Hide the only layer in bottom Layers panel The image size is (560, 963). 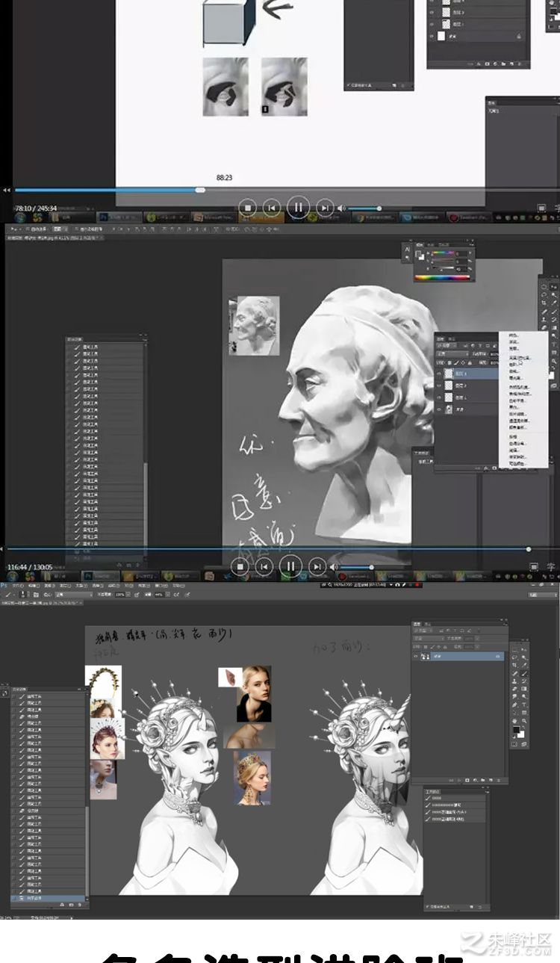pos(416,656)
